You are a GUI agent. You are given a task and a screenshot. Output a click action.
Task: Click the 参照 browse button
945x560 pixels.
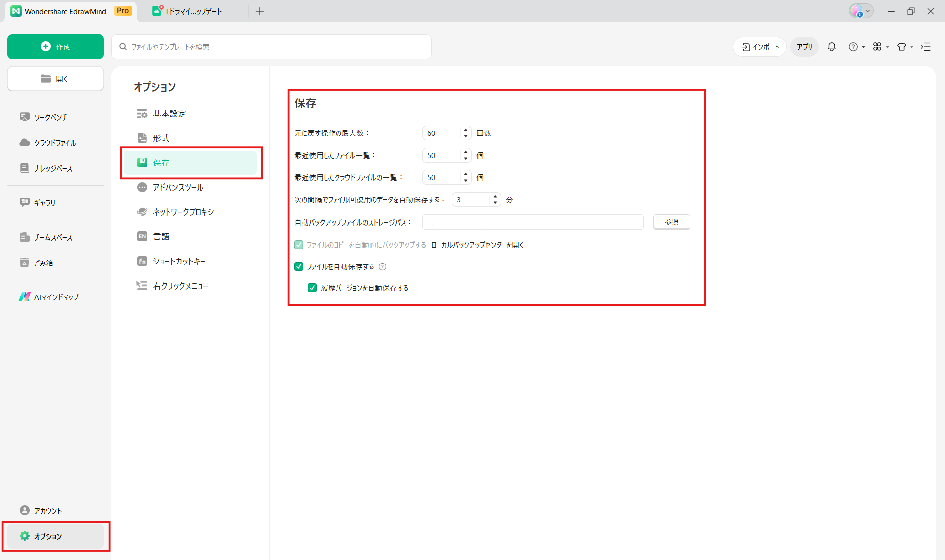671,222
